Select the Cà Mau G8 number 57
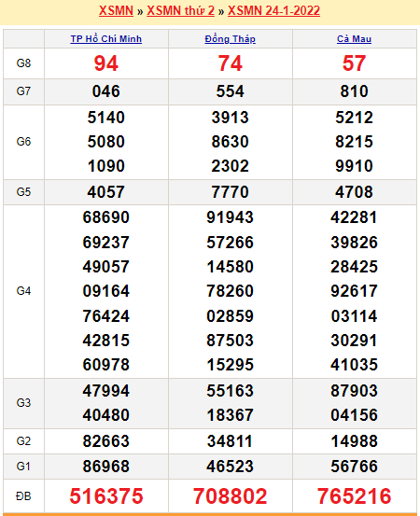The height and width of the screenshot is (516, 420). 354,63
